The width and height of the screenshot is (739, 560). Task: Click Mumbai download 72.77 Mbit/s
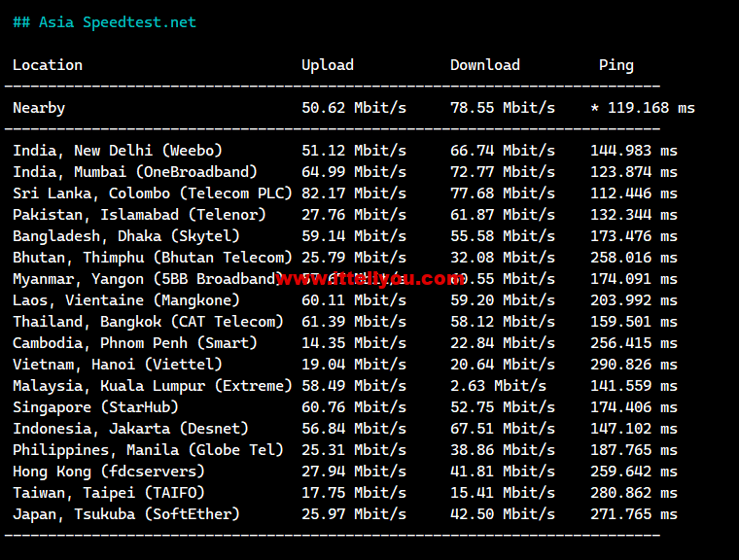(503, 172)
